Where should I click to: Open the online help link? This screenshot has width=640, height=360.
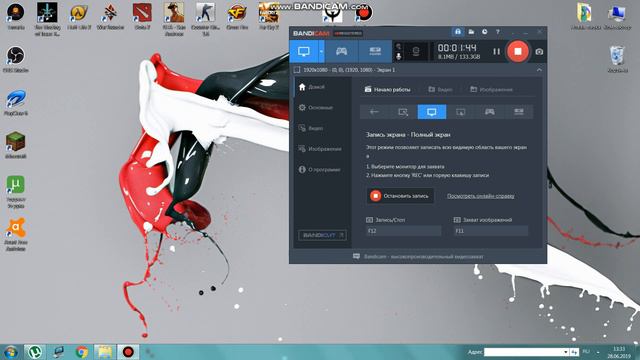[480, 196]
